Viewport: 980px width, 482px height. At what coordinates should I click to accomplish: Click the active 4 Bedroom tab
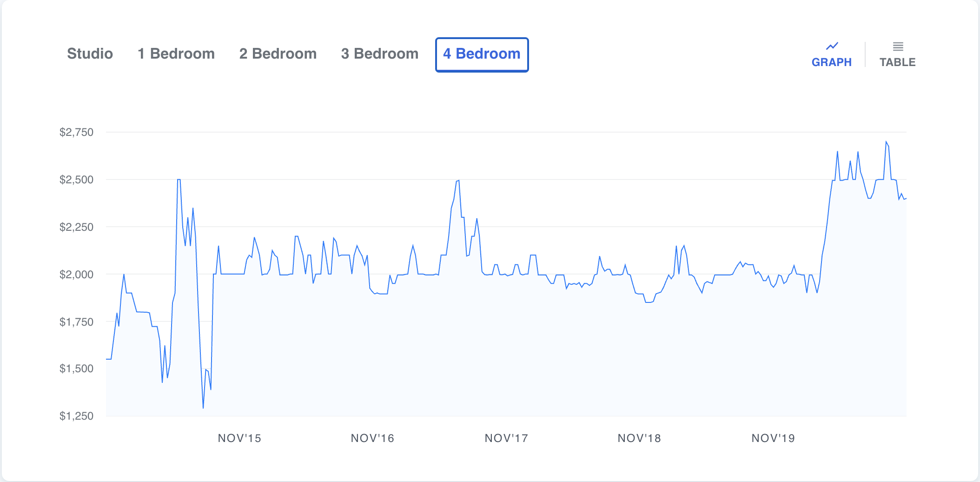pyautogui.click(x=482, y=54)
